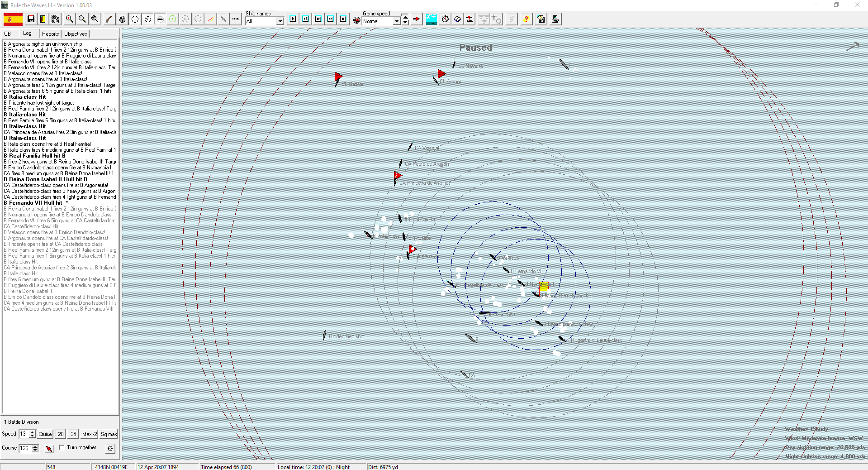Set division speed to Cruise
Viewport: 868px width, 470px height.
pyautogui.click(x=45, y=434)
